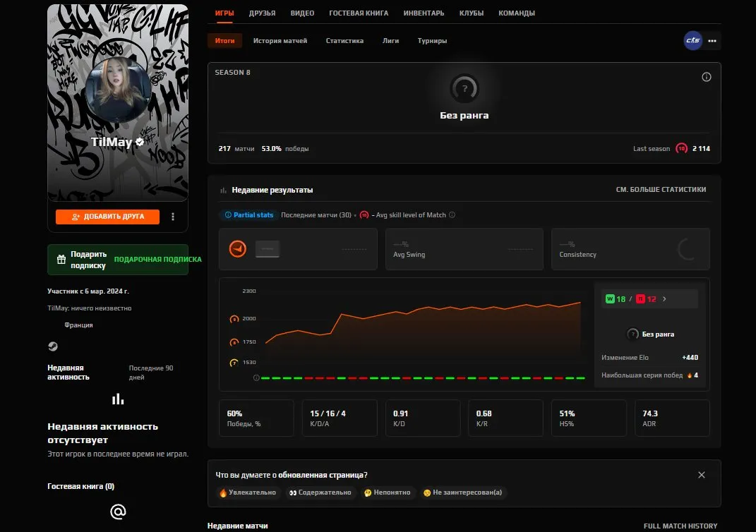Click the level icon beside 1530 on chart
Image resolution: width=756 pixels, height=532 pixels.
[234, 363]
